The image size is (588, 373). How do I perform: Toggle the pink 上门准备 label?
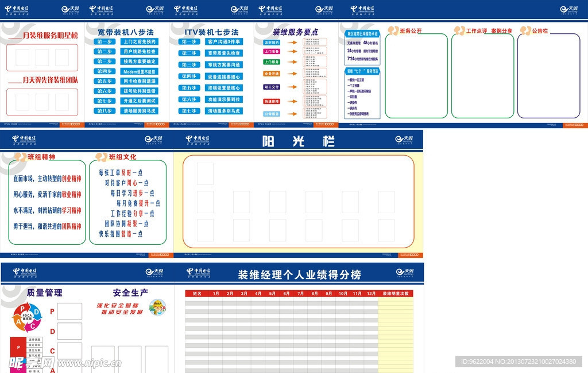pyautogui.click(x=272, y=51)
